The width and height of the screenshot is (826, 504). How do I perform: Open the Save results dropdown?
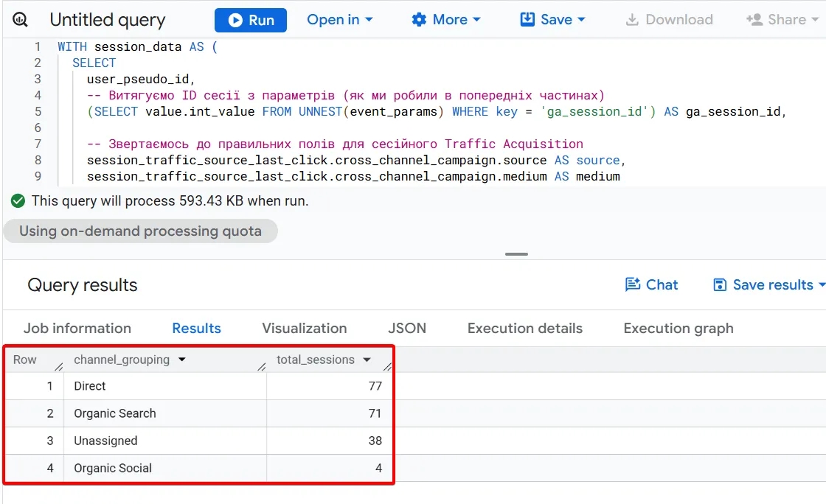[x=769, y=284]
